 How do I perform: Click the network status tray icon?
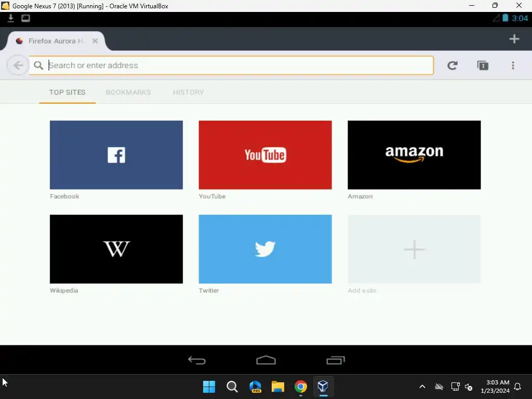tap(455, 387)
